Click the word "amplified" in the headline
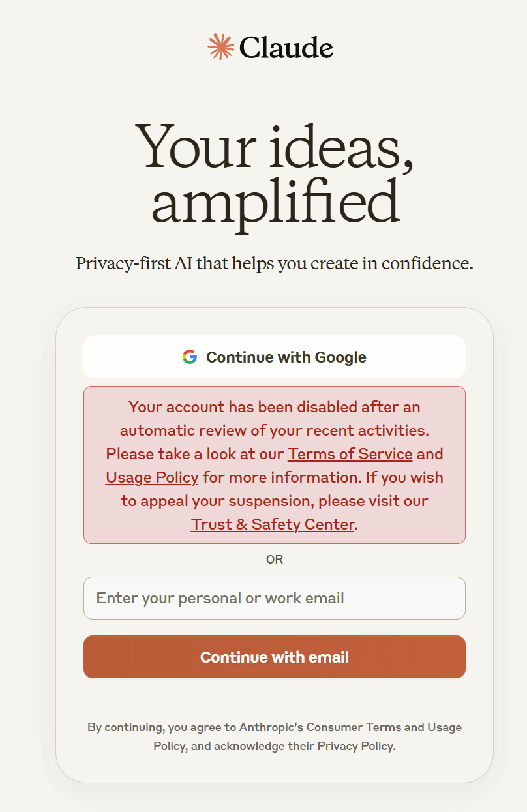This screenshot has width=527, height=812. (x=275, y=202)
